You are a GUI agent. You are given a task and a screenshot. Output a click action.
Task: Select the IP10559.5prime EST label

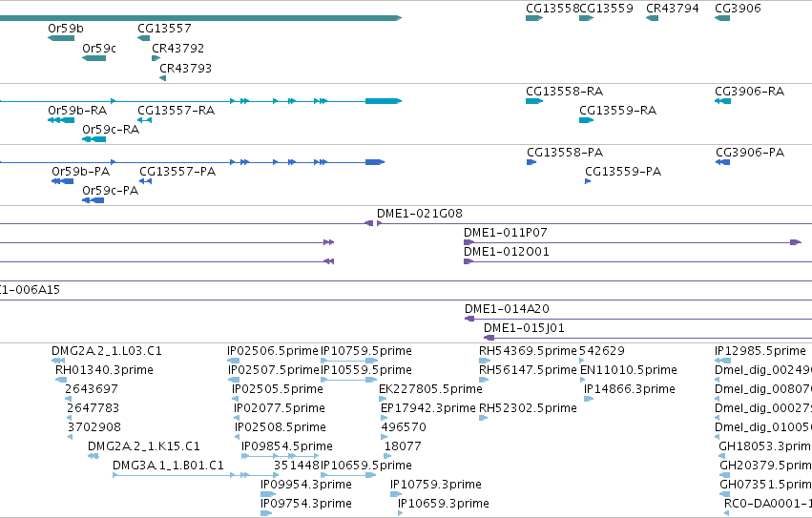366,370
